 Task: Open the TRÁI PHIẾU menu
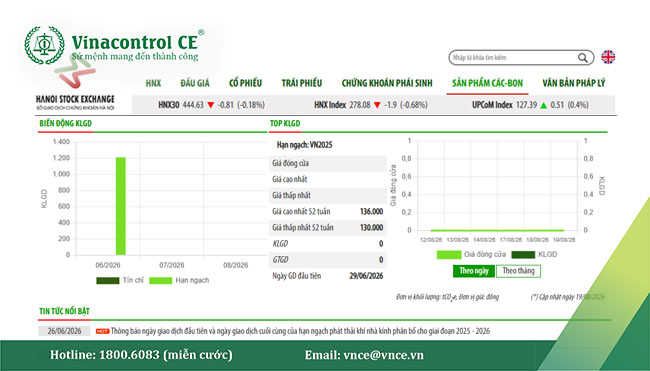click(x=302, y=83)
